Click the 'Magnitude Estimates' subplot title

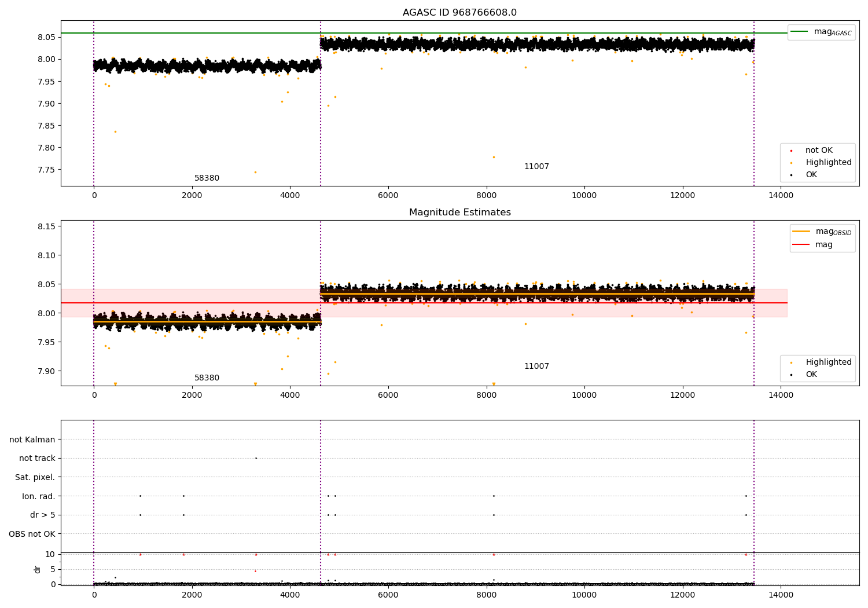pos(459,213)
